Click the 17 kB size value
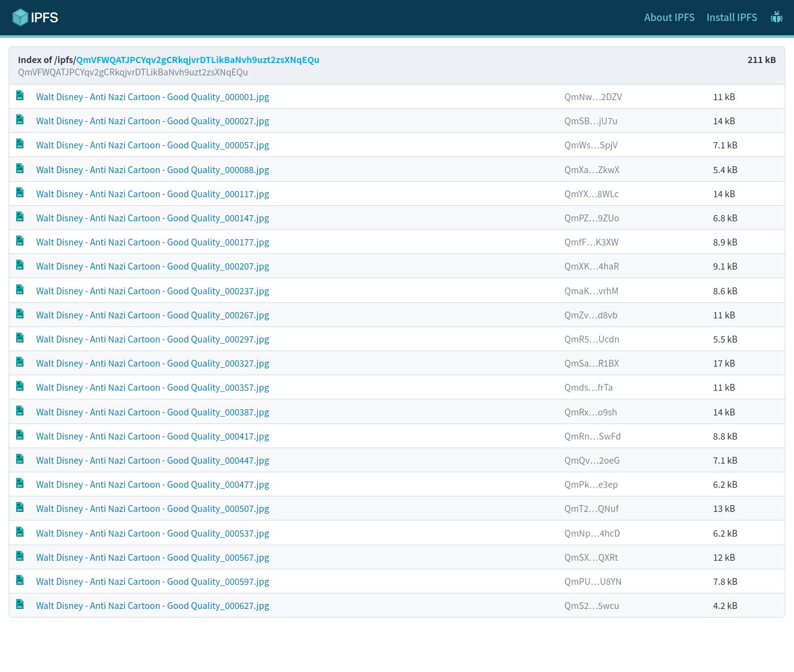 724,364
